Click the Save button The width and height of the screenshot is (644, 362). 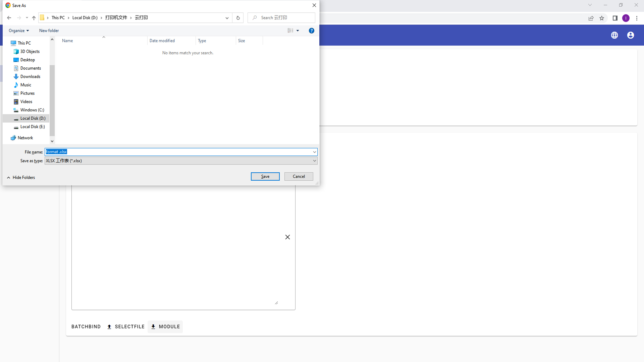265,176
